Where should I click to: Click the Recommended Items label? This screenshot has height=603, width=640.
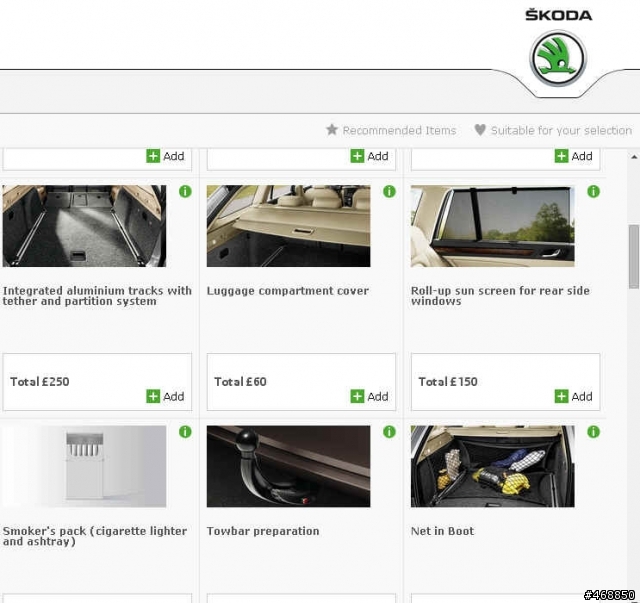click(399, 130)
